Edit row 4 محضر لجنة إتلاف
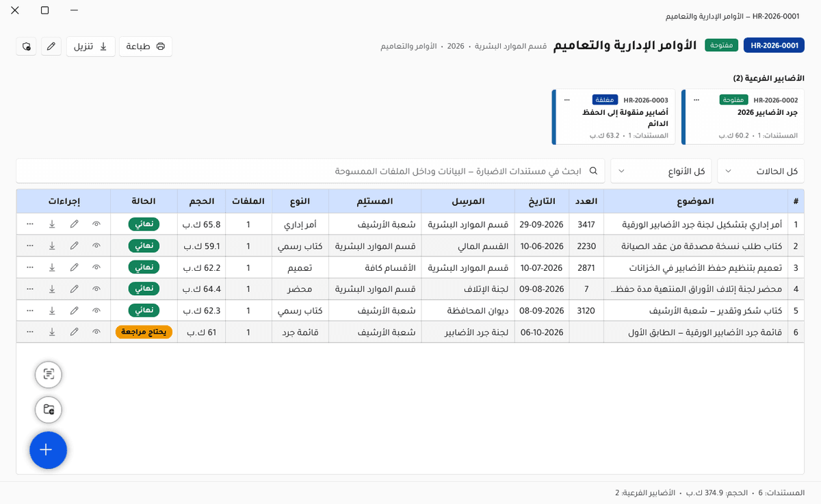The image size is (821, 504). pos(74,289)
